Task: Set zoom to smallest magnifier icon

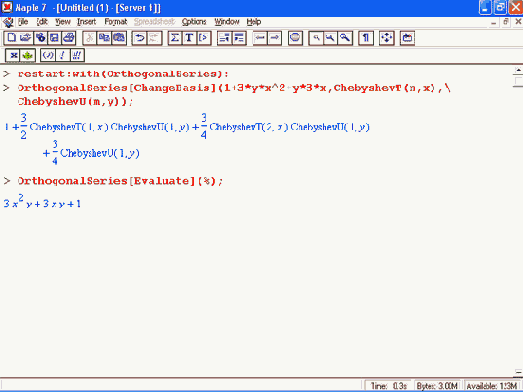Action: click(316, 38)
